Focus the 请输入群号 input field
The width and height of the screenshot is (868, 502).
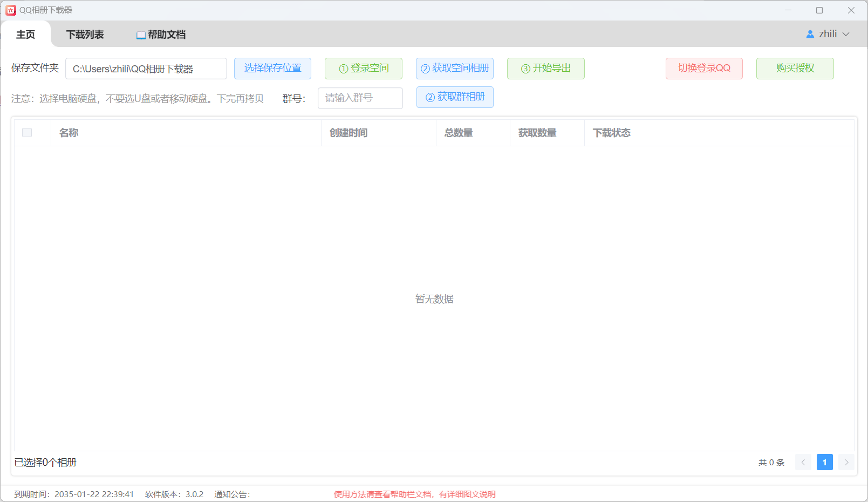coord(360,98)
